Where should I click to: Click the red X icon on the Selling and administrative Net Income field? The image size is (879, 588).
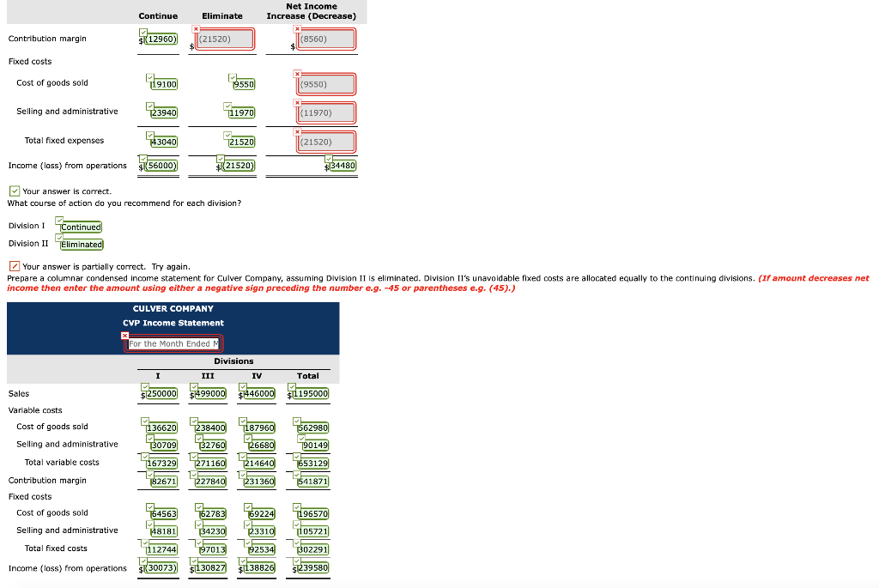click(x=297, y=102)
